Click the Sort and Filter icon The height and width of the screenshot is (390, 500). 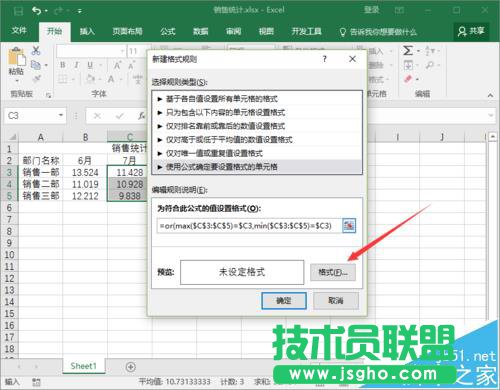coord(430,51)
